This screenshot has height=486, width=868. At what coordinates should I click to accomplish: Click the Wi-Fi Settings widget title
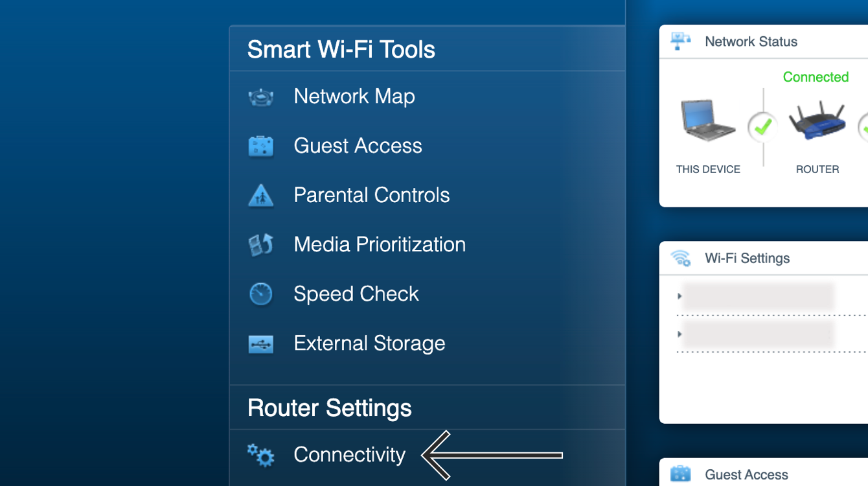(748, 259)
